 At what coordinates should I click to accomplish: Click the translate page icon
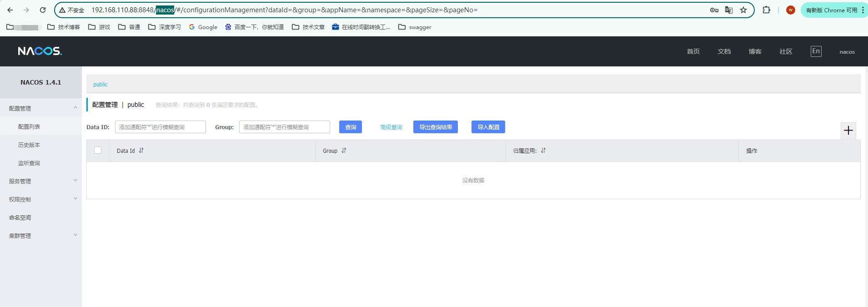tap(729, 10)
